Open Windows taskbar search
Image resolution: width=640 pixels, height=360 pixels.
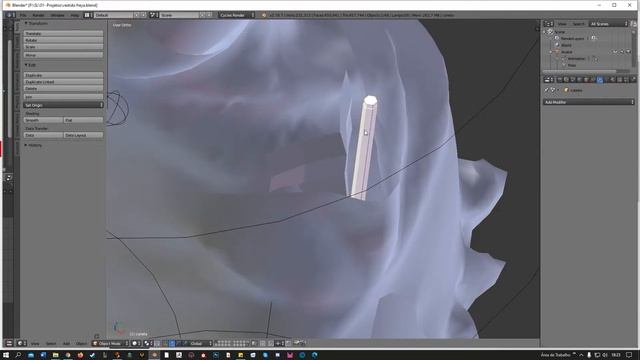click(18, 355)
